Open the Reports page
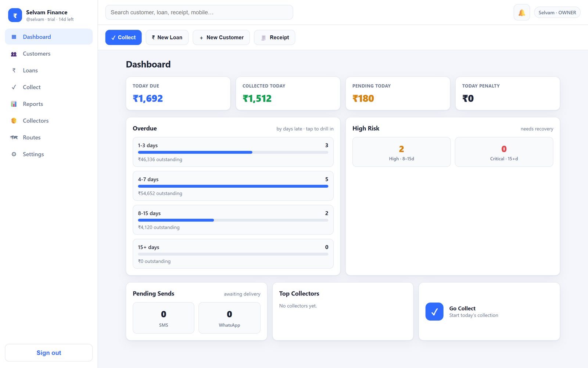This screenshot has height=368, width=588. point(49,104)
